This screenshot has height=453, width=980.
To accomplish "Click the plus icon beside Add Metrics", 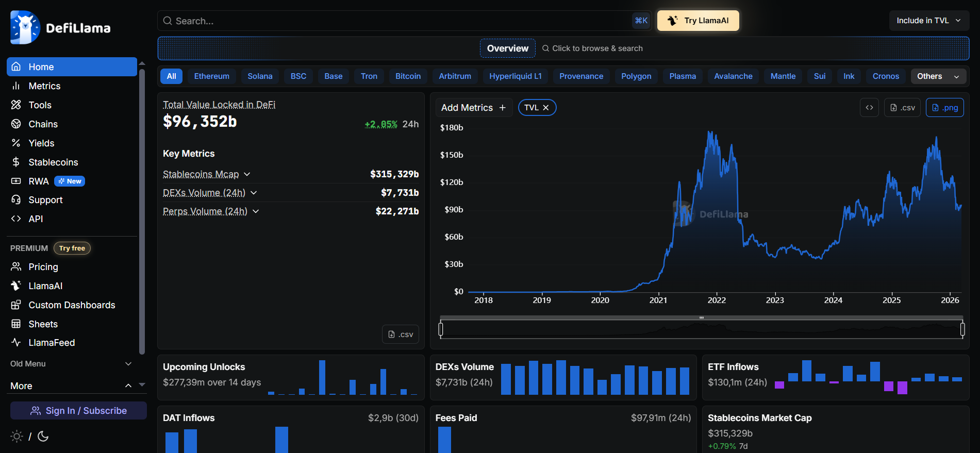I will pos(502,107).
